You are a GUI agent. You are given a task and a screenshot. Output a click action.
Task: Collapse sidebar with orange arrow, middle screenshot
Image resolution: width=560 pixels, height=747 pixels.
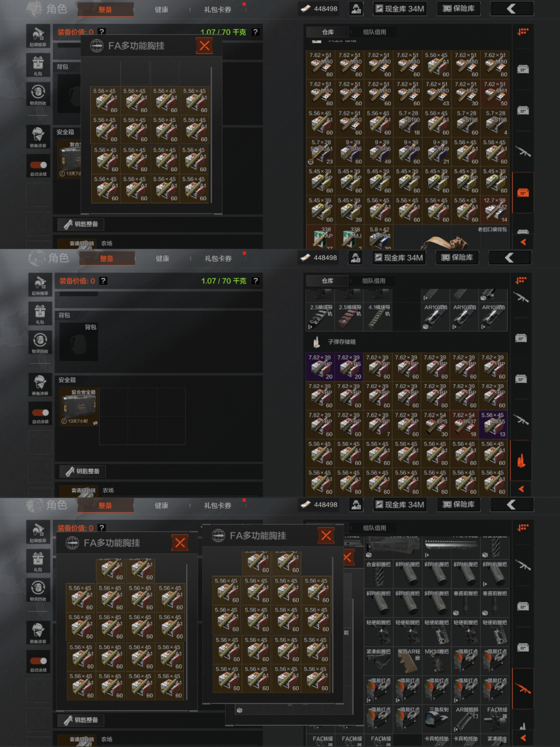coord(521,489)
